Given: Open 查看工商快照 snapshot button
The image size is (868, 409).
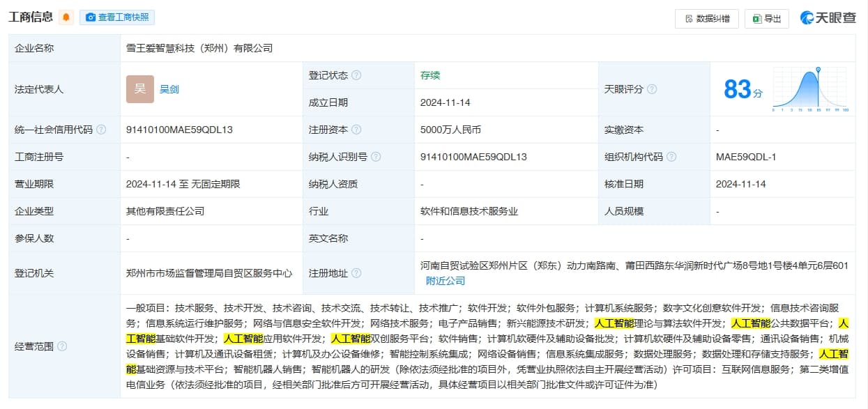Looking at the screenshot, I should pyautogui.click(x=117, y=18).
